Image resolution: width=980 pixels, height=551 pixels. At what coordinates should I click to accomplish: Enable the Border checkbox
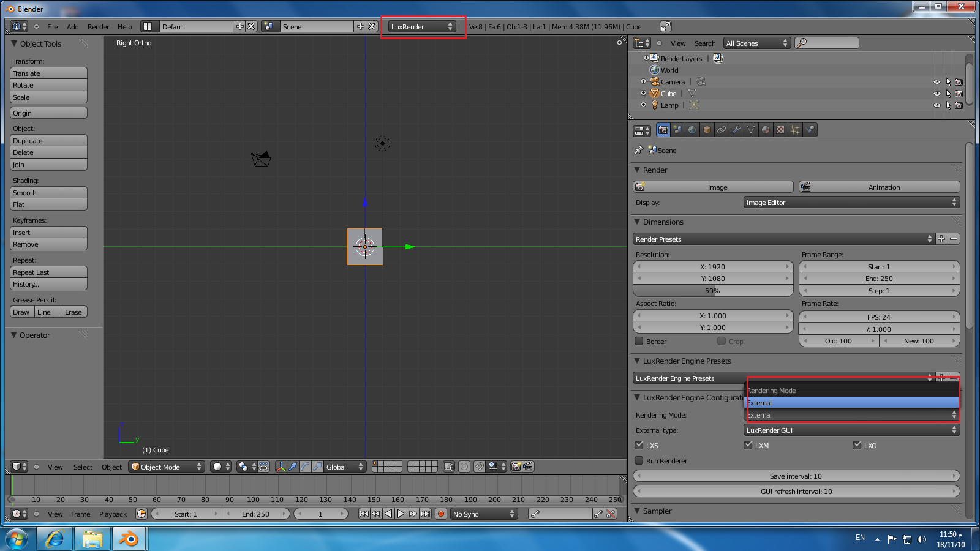pos(639,341)
